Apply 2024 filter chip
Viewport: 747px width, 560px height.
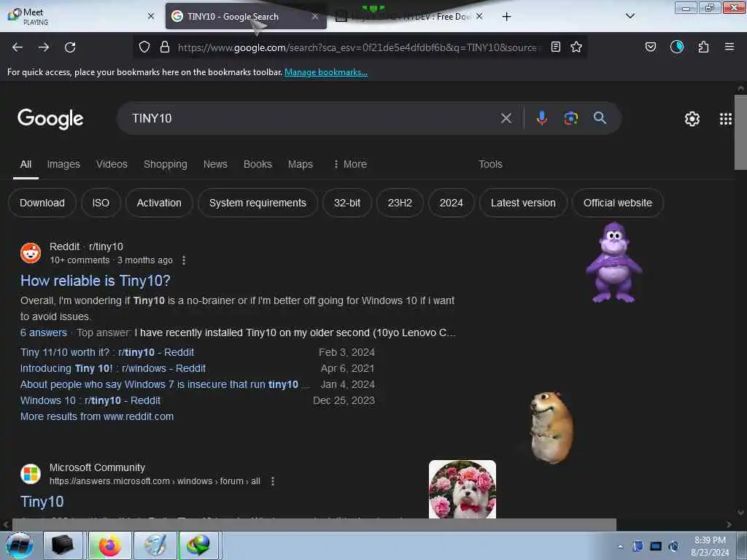452,203
